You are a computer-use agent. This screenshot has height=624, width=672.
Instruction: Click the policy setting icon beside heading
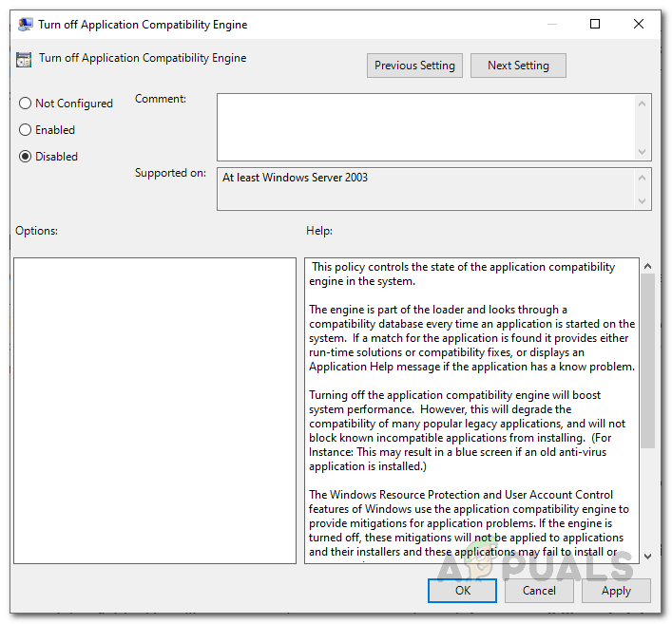24,60
